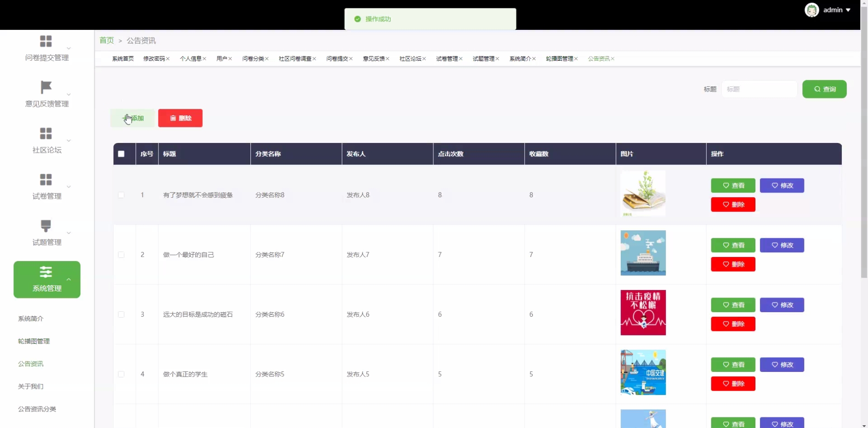Close the 个人信息 tab

click(204, 59)
